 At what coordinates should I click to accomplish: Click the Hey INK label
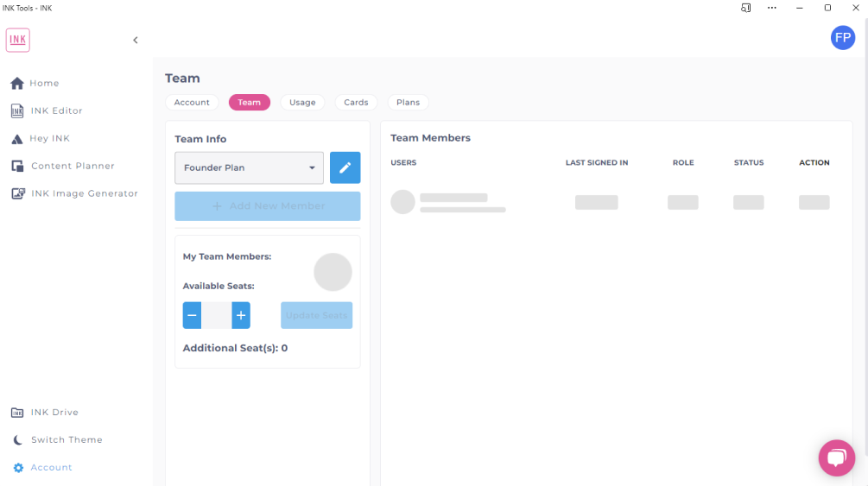[x=50, y=138]
